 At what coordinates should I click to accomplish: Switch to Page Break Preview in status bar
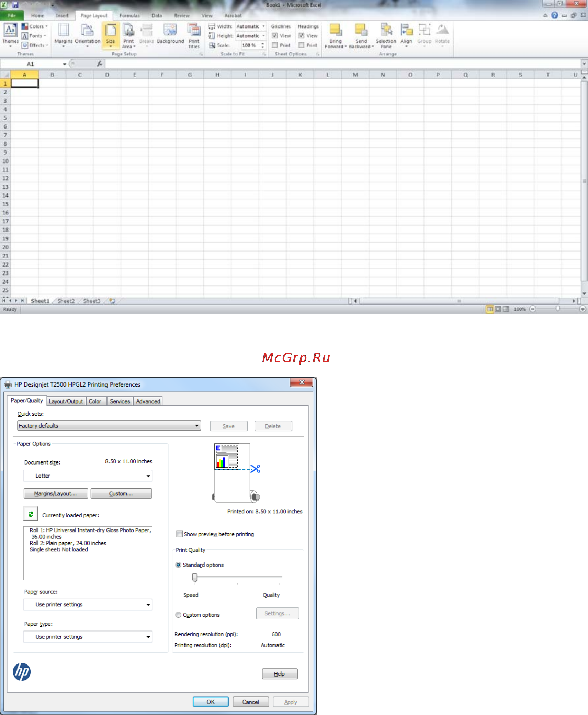tap(506, 309)
